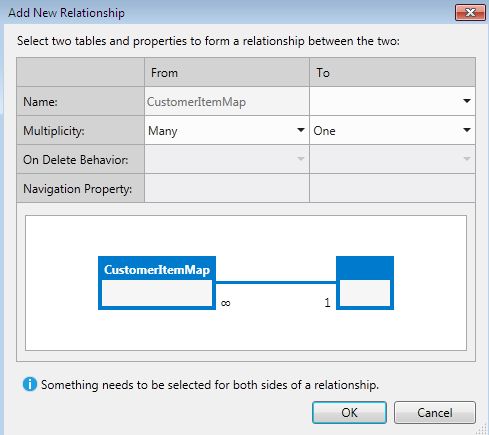Viewport: 489px width, 435px height.
Task: Open the To Multiplicity dropdown showing One
Action: [392, 130]
